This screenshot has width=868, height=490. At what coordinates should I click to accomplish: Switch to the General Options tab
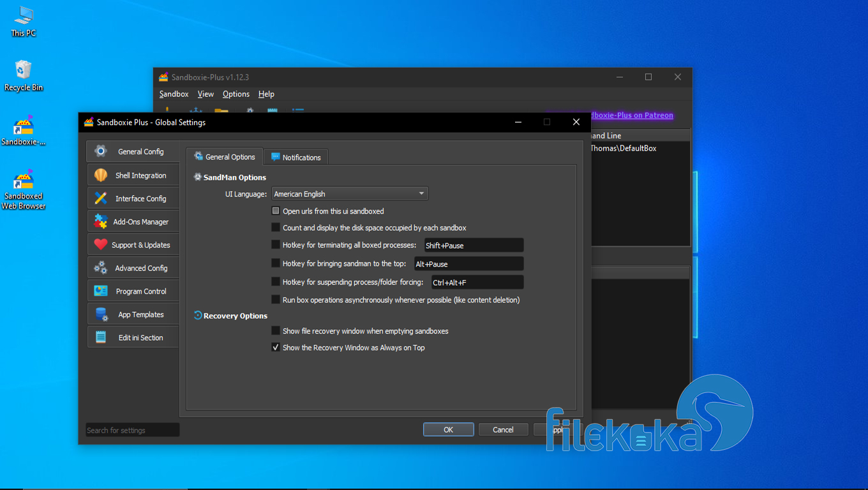(x=225, y=157)
